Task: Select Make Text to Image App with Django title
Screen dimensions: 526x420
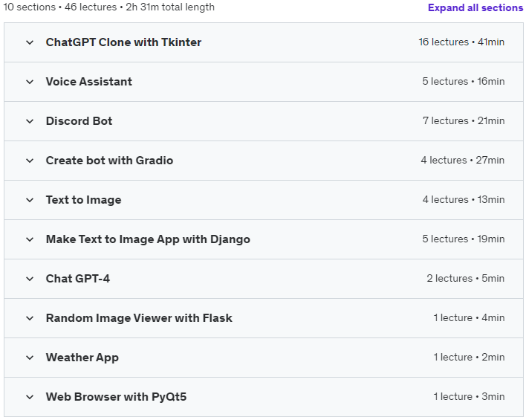Action: (x=148, y=239)
